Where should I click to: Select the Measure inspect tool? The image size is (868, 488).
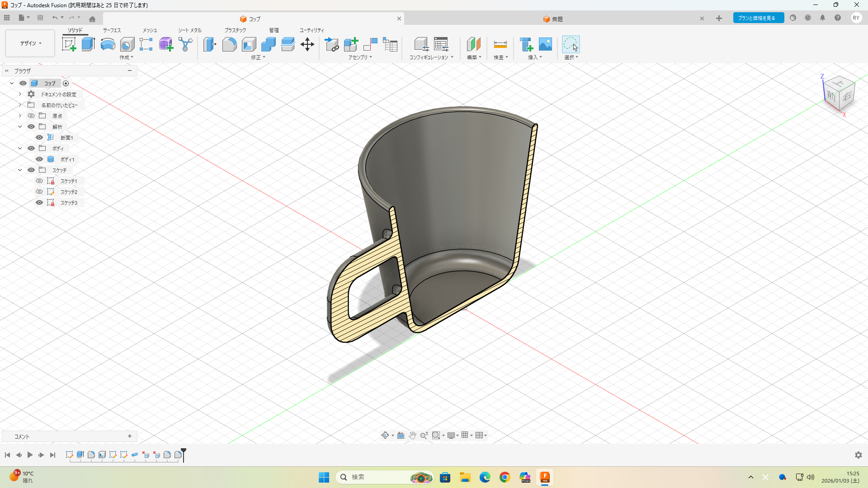click(x=500, y=44)
